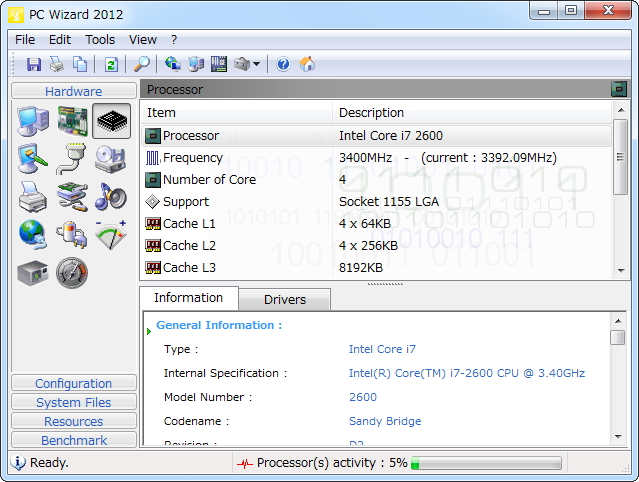Click the Save report toolbar icon
The height and width of the screenshot is (482, 639).
pyautogui.click(x=34, y=64)
